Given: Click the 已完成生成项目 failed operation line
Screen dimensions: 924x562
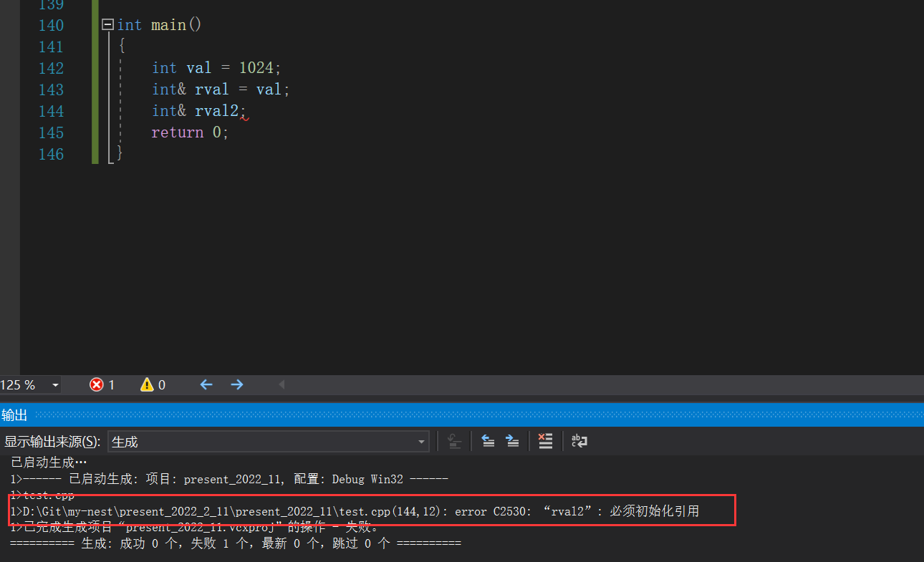Looking at the screenshot, I should [x=195, y=528].
